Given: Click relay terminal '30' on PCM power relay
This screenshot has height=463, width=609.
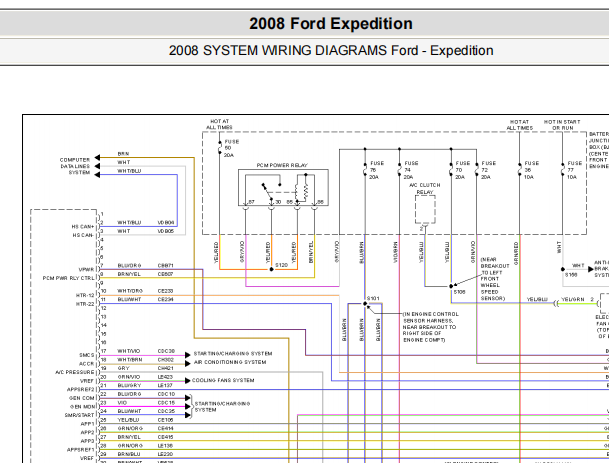Looking at the screenshot, I should pyautogui.click(x=278, y=202).
